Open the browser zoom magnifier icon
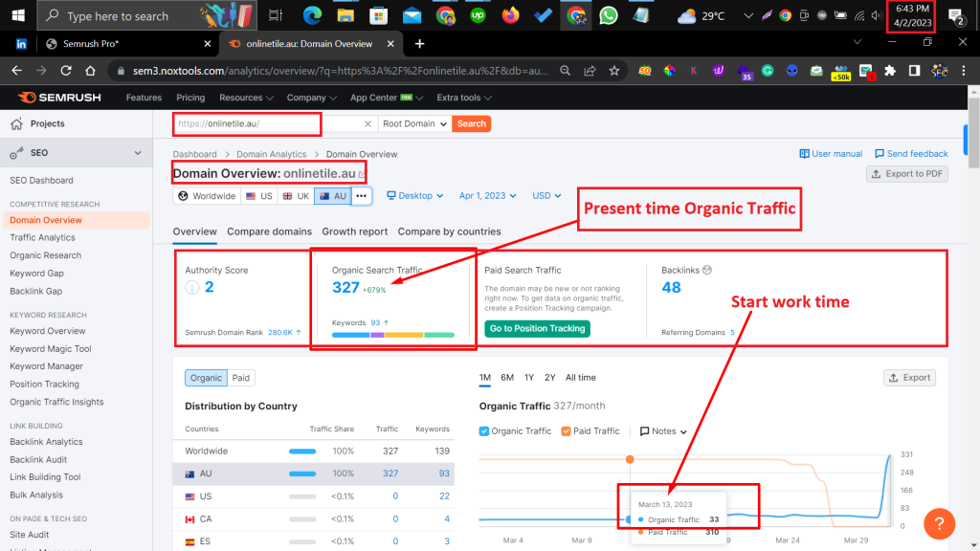Image resolution: width=980 pixels, height=551 pixels. pyautogui.click(x=565, y=71)
